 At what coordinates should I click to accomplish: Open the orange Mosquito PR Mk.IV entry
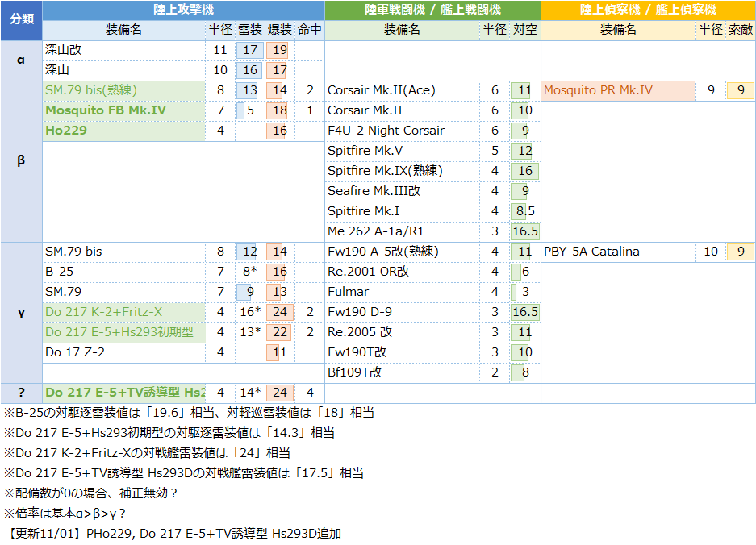pyautogui.click(x=598, y=90)
